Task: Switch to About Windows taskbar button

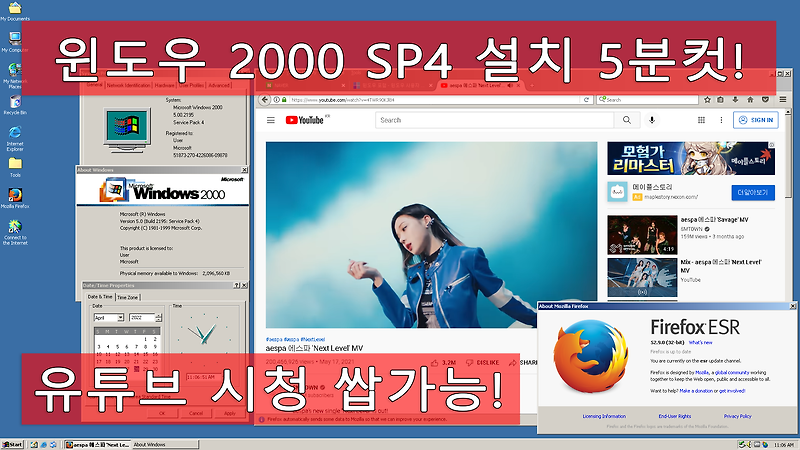Action: click(x=165, y=445)
